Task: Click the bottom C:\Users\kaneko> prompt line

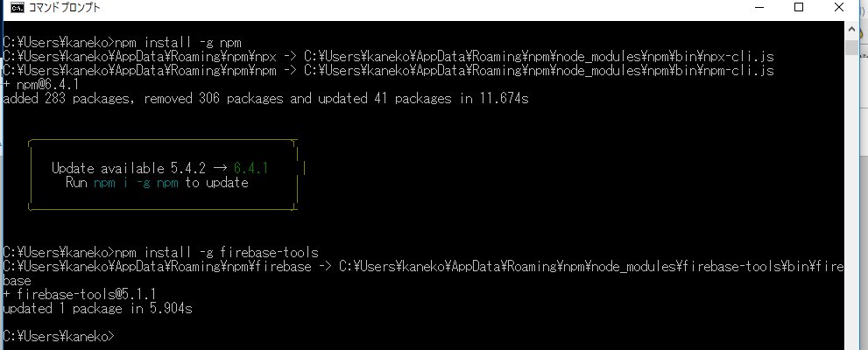Action: coord(60,336)
